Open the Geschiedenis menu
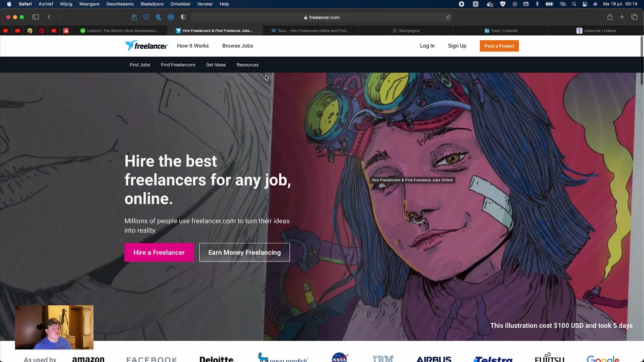 pos(120,4)
